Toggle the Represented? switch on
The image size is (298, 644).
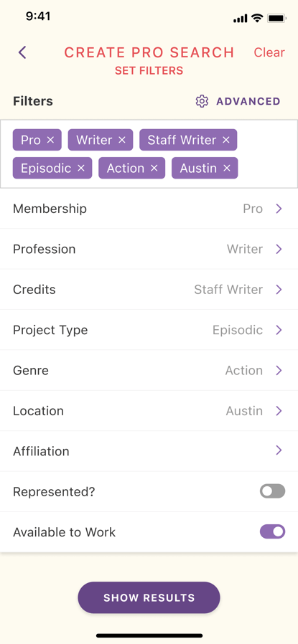272,491
